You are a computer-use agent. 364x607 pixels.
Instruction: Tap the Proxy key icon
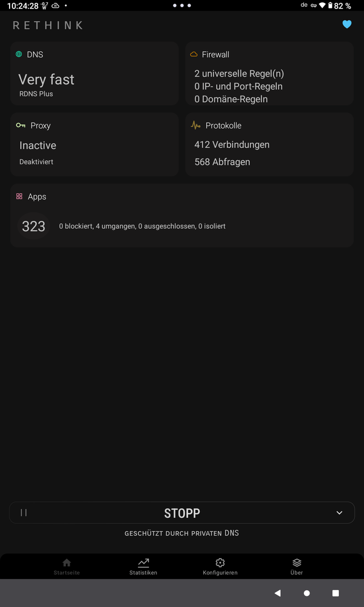click(21, 125)
